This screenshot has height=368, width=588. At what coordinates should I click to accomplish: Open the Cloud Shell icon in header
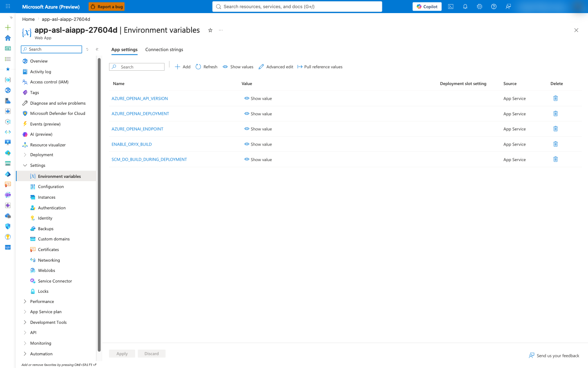451,7
